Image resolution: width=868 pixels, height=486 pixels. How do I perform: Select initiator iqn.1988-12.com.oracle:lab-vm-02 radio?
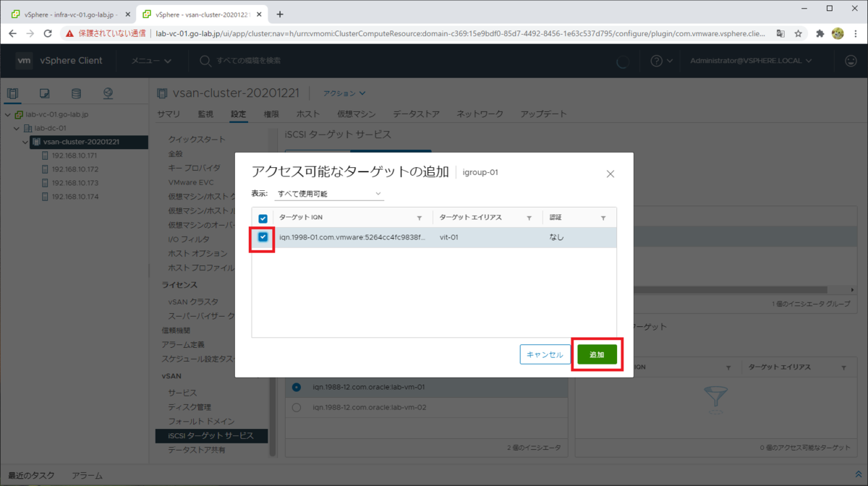[296, 407]
